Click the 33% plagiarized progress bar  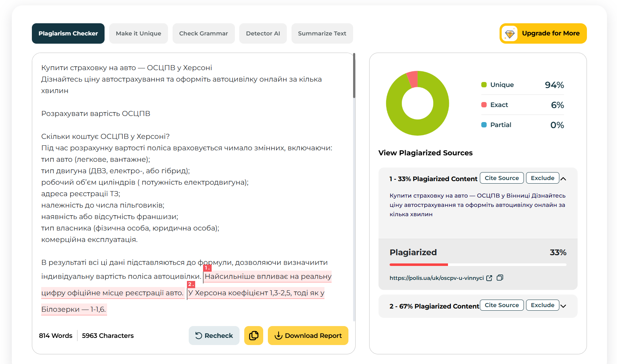coord(478,264)
